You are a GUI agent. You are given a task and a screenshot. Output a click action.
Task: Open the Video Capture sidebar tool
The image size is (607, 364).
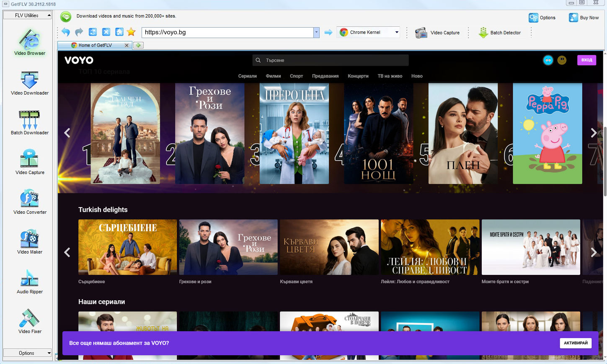pos(30,162)
